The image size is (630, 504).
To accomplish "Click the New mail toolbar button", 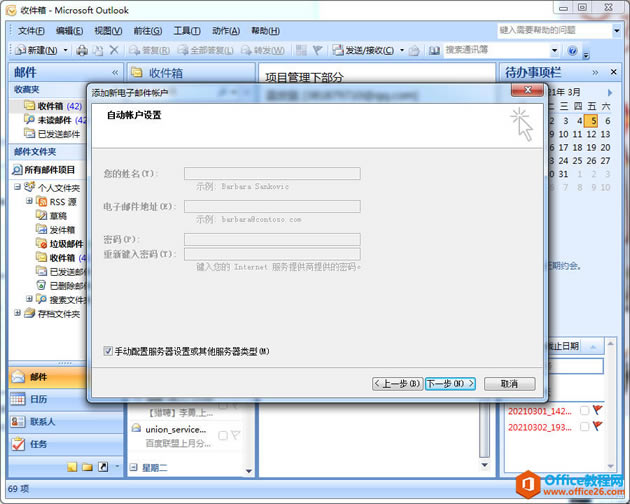I will pyautogui.click(x=36, y=50).
